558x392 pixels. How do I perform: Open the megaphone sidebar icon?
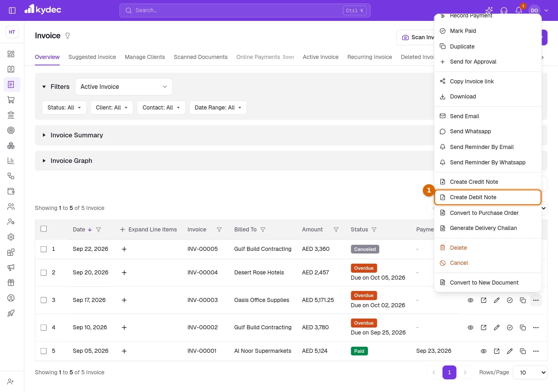(x=11, y=267)
